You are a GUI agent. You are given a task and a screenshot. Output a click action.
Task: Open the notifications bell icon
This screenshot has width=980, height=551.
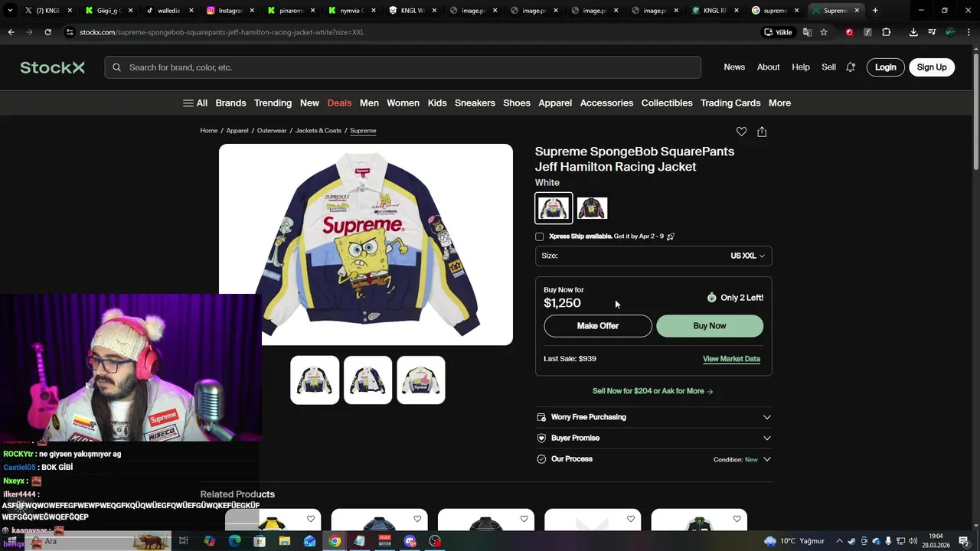coord(850,67)
